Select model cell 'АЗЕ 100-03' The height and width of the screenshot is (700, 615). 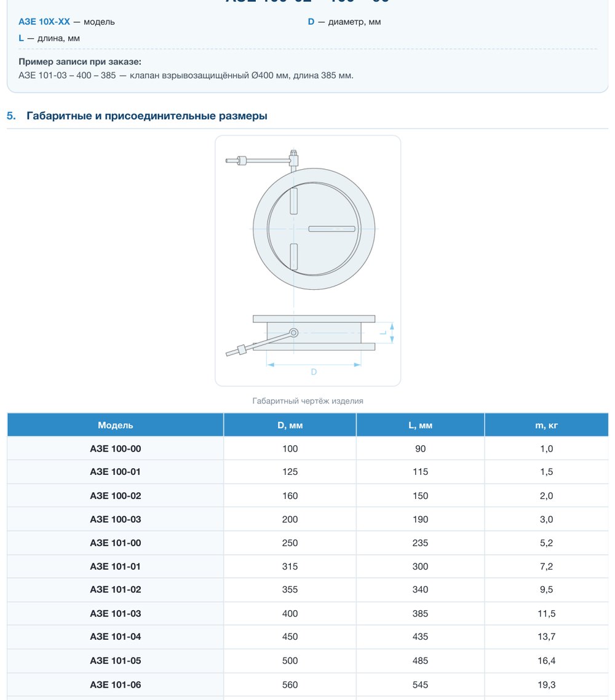point(116,520)
